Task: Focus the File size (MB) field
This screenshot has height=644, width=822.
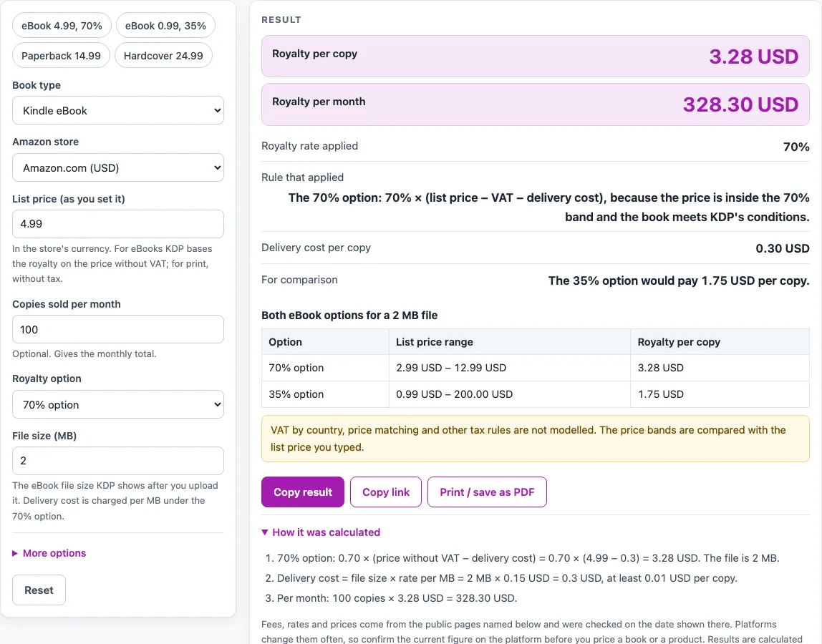Action: coord(118,461)
